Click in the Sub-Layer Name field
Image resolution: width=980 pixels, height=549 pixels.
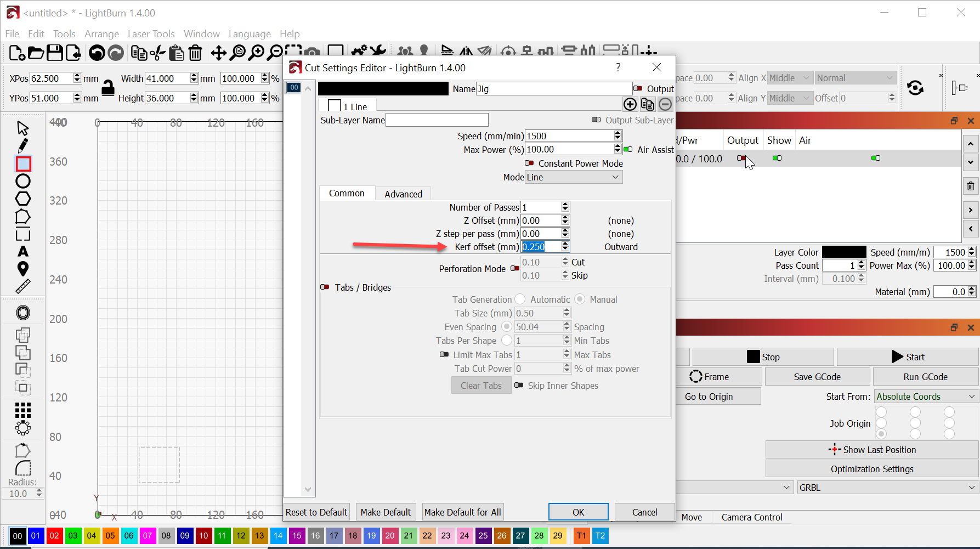point(437,120)
